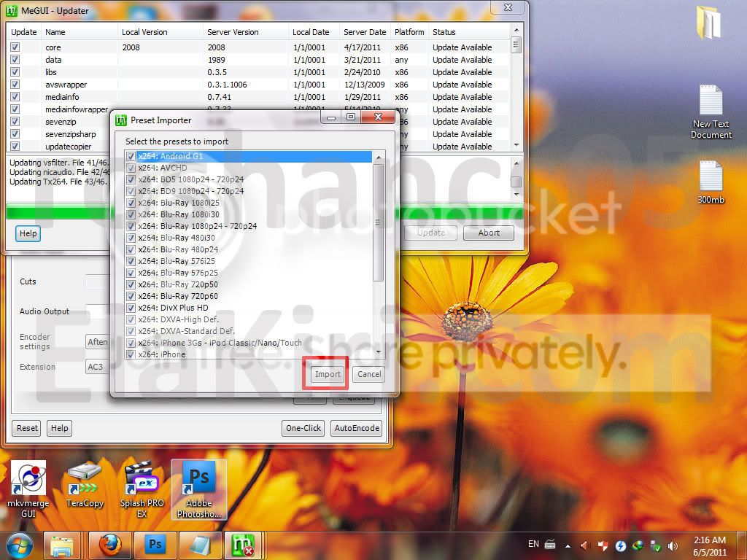This screenshot has height=560, width=747.
Task: Toggle the x264: AVCHD preset checkbox
Action: (x=131, y=168)
